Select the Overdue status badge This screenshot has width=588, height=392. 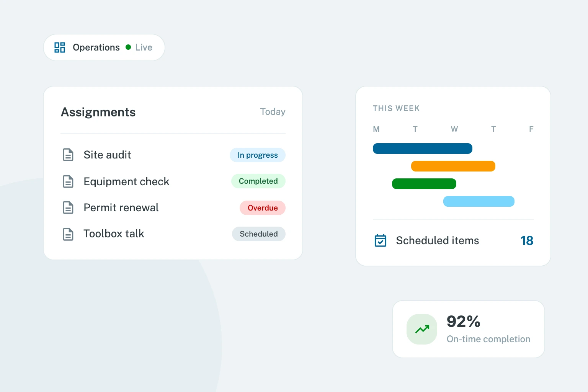[x=263, y=208]
